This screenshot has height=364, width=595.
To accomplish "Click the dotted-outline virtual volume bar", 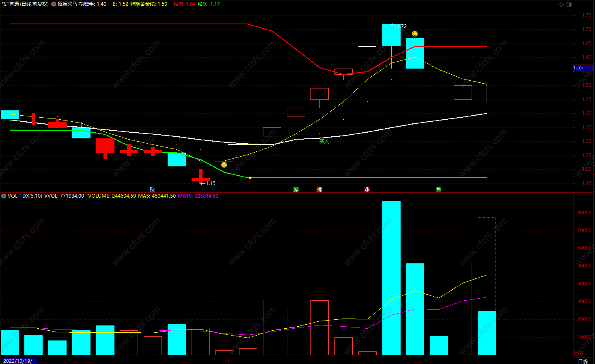I will click(487, 265).
